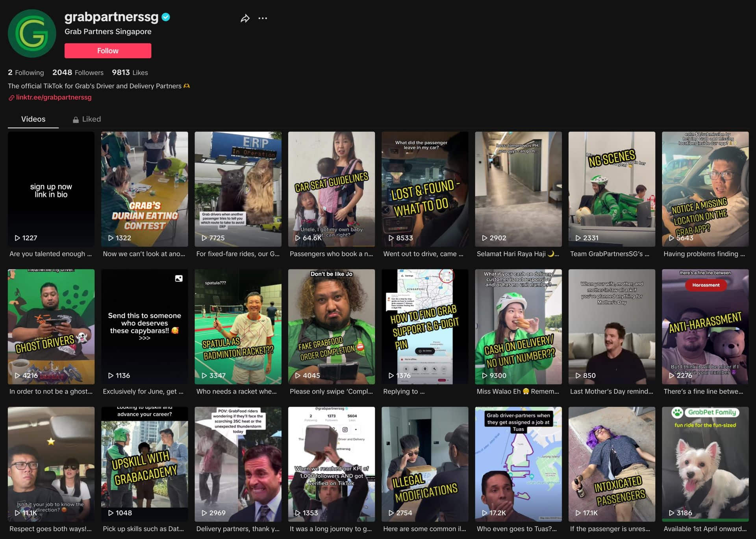Click caption 'Please only swipe 'Compl...'
This screenshot has height=539, width=756.
coord(331,391)
